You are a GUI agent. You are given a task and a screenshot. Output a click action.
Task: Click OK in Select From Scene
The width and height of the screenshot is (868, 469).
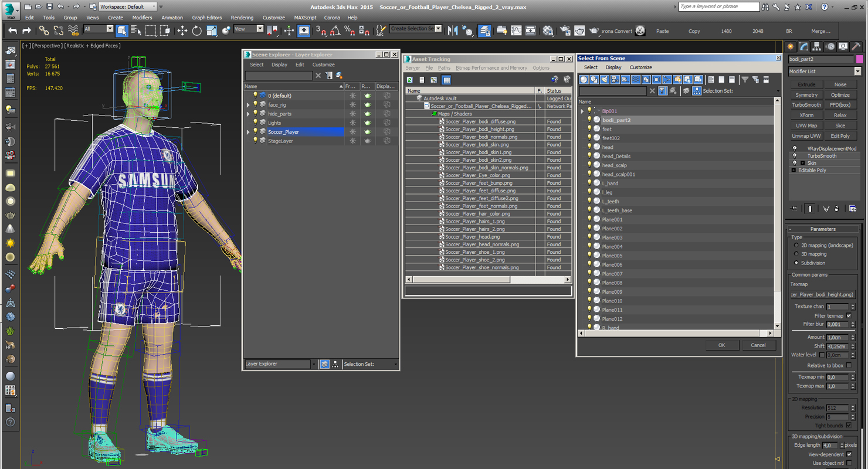pos(721,345)
